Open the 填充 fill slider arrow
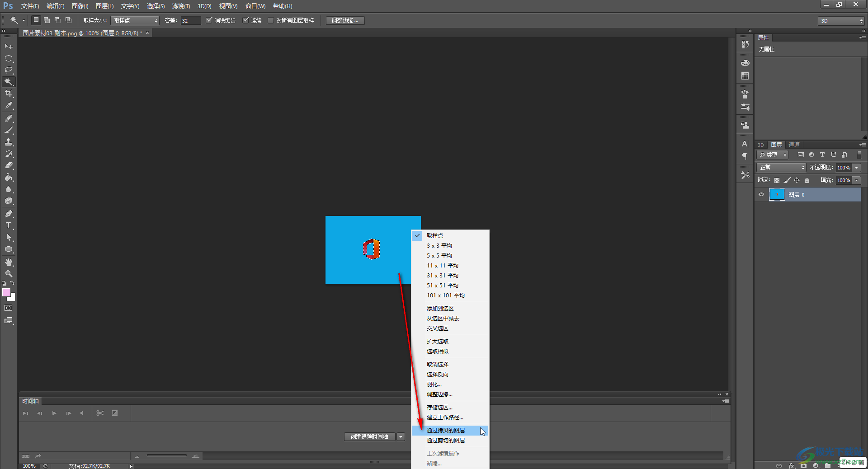868x469 pixels. [857, 180]
